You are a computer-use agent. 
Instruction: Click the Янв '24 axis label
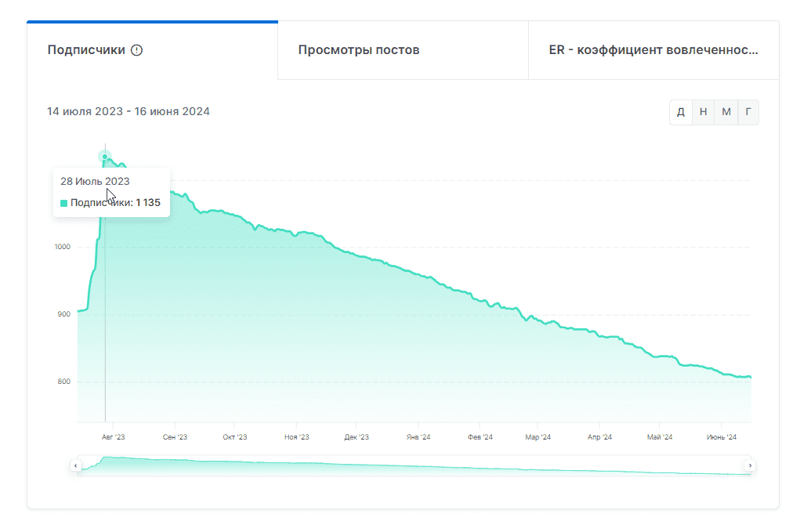pyautogui.click(x=418, y=437)
